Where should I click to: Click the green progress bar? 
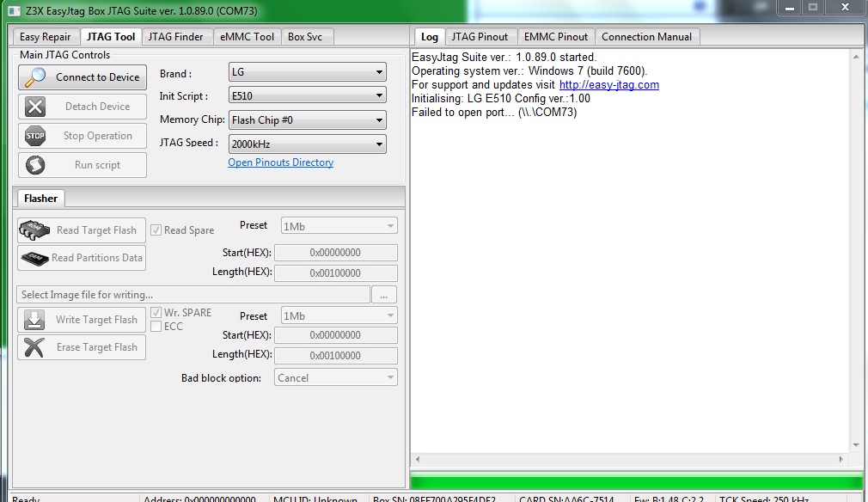637,481
